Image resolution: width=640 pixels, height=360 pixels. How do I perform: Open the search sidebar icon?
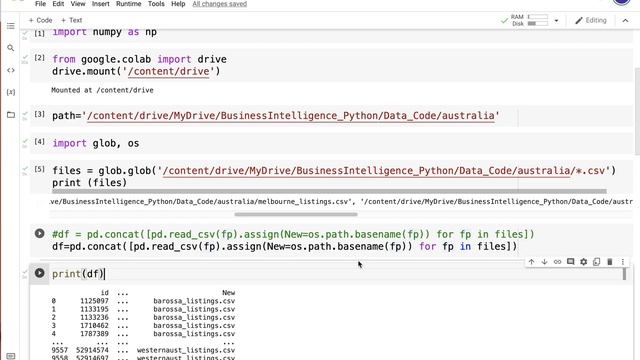click(11, 48)
